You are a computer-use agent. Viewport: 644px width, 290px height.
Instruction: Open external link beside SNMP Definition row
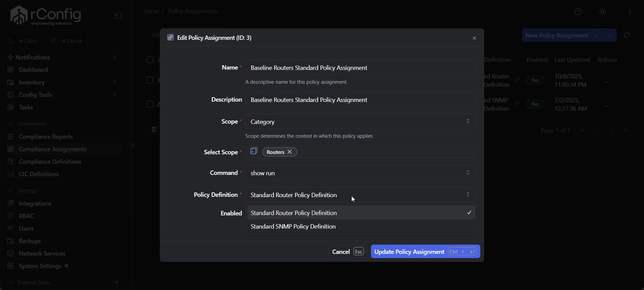tap(517, 104)
